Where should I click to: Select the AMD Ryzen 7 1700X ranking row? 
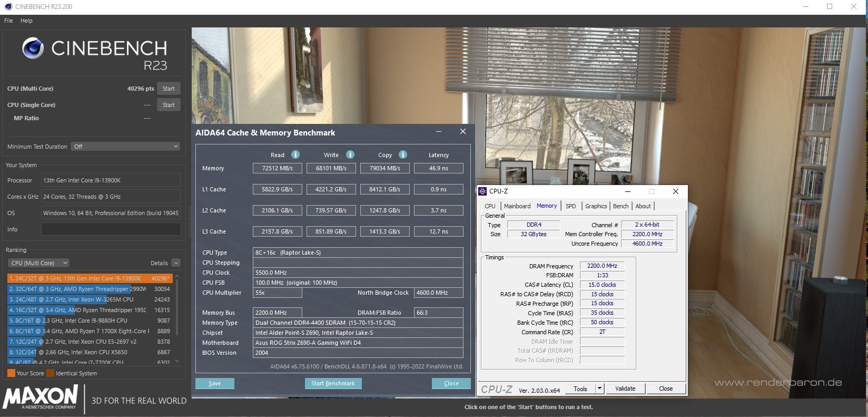pyautogui.click(x=90, y=331)
